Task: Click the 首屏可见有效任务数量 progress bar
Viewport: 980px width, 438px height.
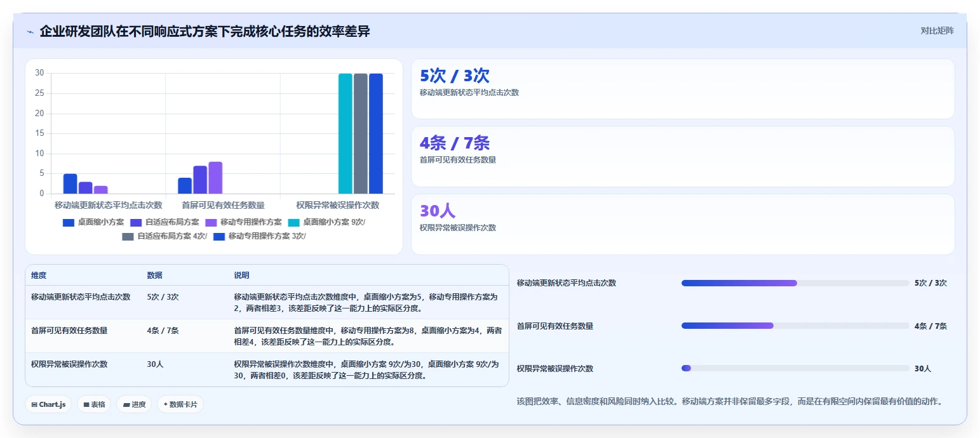Action: coord(795,326)
